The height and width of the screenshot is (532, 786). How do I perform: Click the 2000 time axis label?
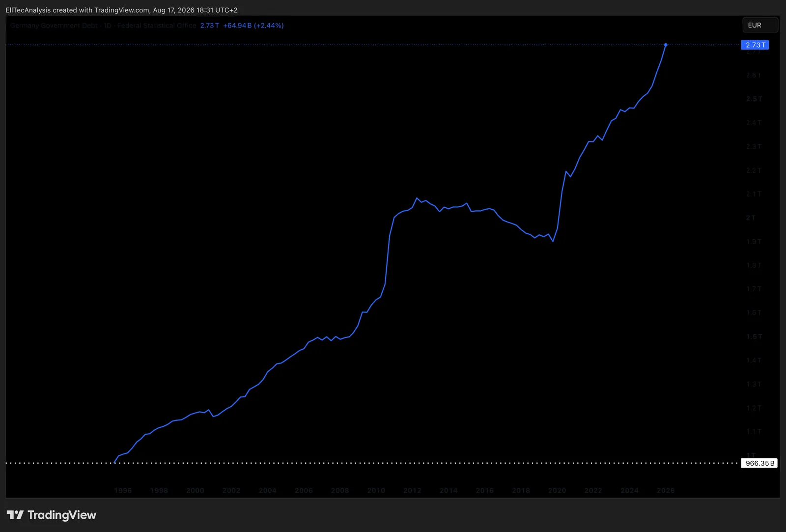tap(195, 490)
